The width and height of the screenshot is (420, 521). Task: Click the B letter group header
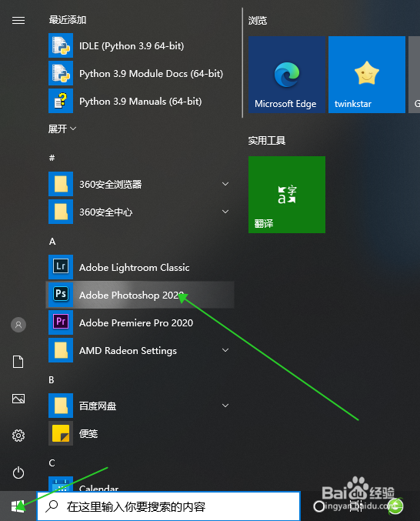point(52,380)
